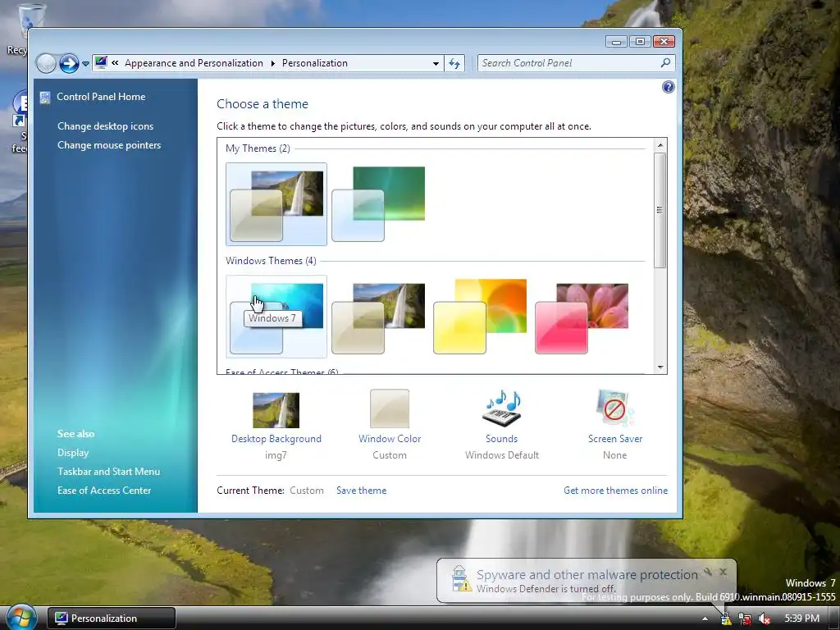
Task: Click the search magnifier icon
Action: [x=665, y=62]
